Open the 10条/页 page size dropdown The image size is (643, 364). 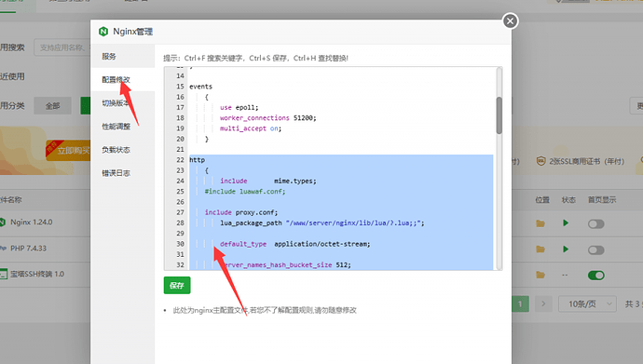point(587,303)
